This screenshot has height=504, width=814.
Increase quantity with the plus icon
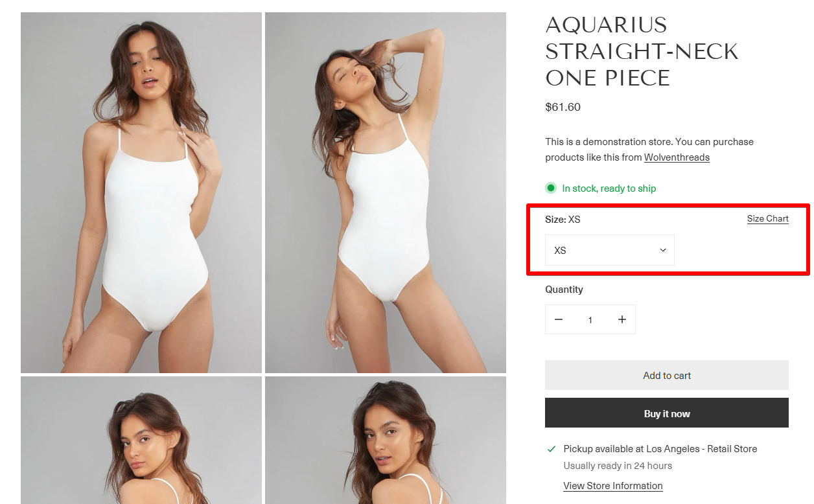click(622, 319)
